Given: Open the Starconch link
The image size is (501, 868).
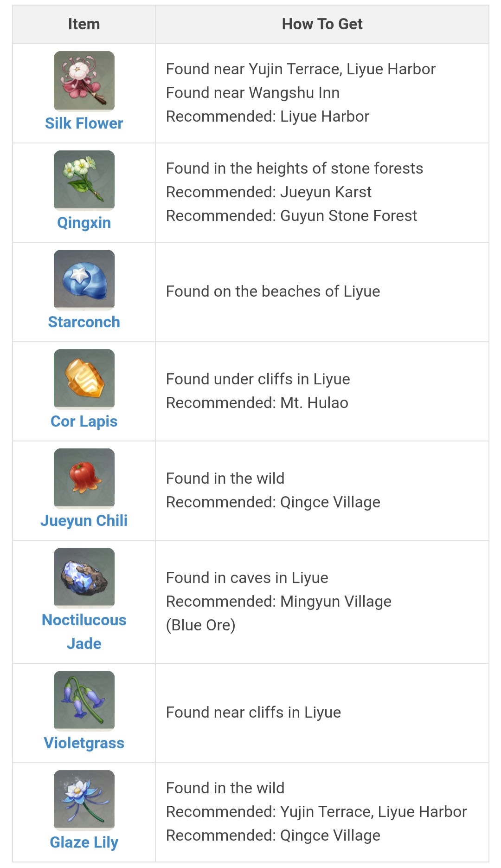Looking at the screenshot, I should [x=84, y=322].
